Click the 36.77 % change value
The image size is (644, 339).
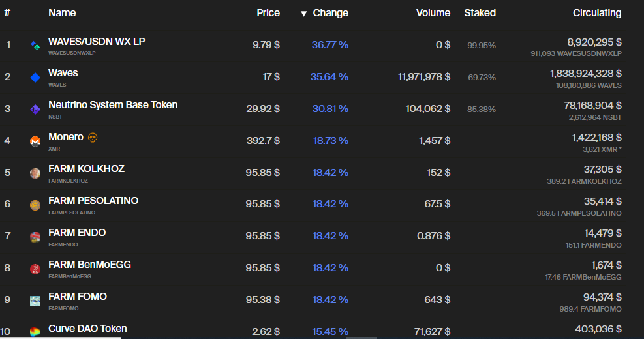330,45
